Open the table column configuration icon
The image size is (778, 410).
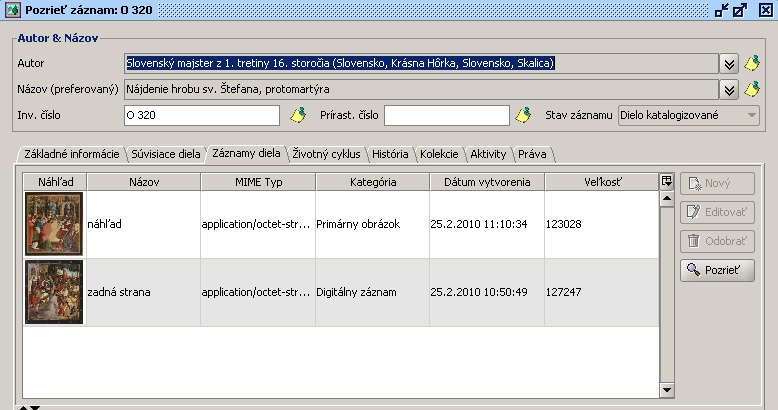(x=667, y=181)
